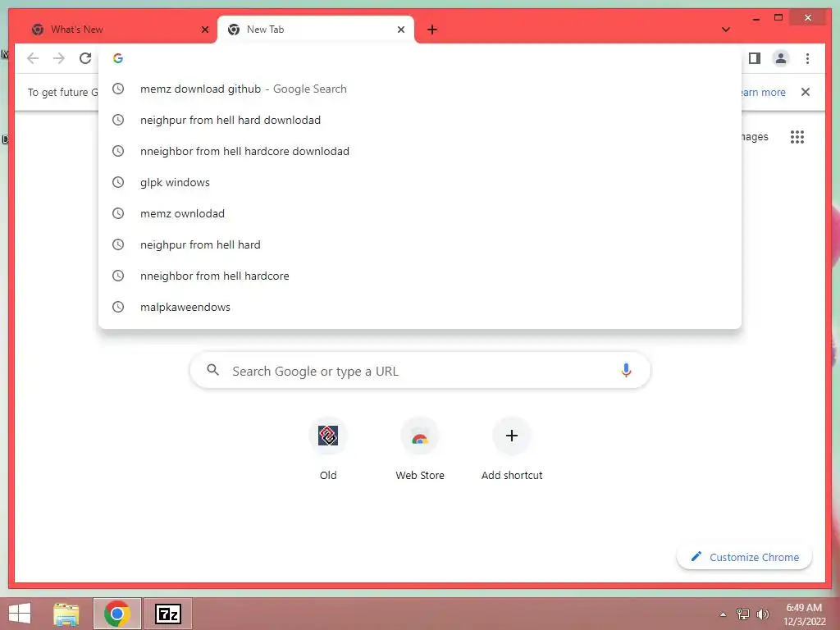Choose suggestion memz download github
Screen dimensions: 840x630
coord(420,89)
